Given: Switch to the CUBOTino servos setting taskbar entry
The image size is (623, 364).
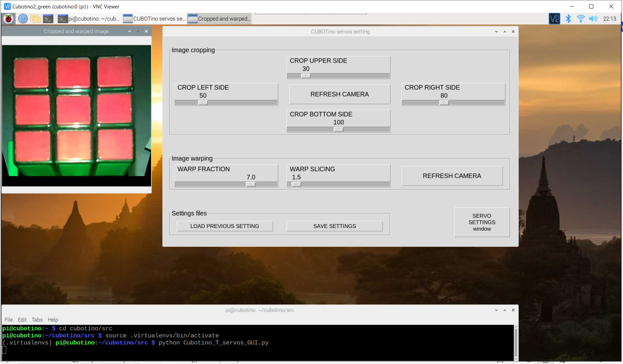Looking at the screenshot, I should (155, 19).
